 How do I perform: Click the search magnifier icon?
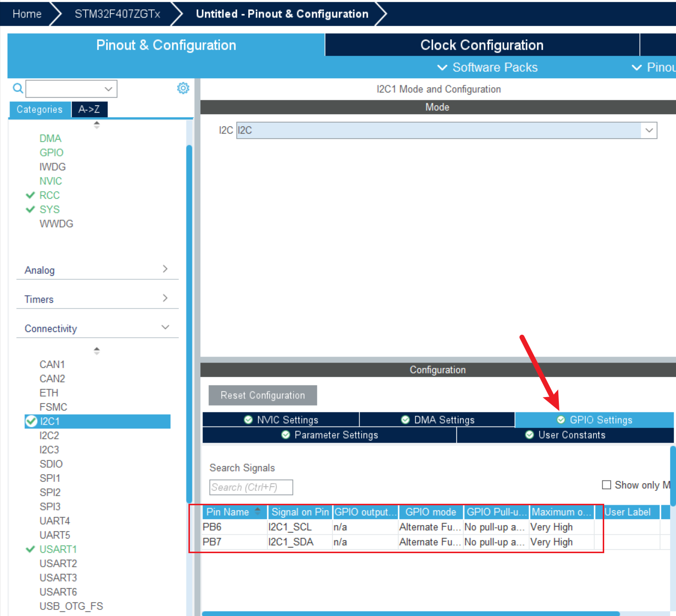(18, 88)
